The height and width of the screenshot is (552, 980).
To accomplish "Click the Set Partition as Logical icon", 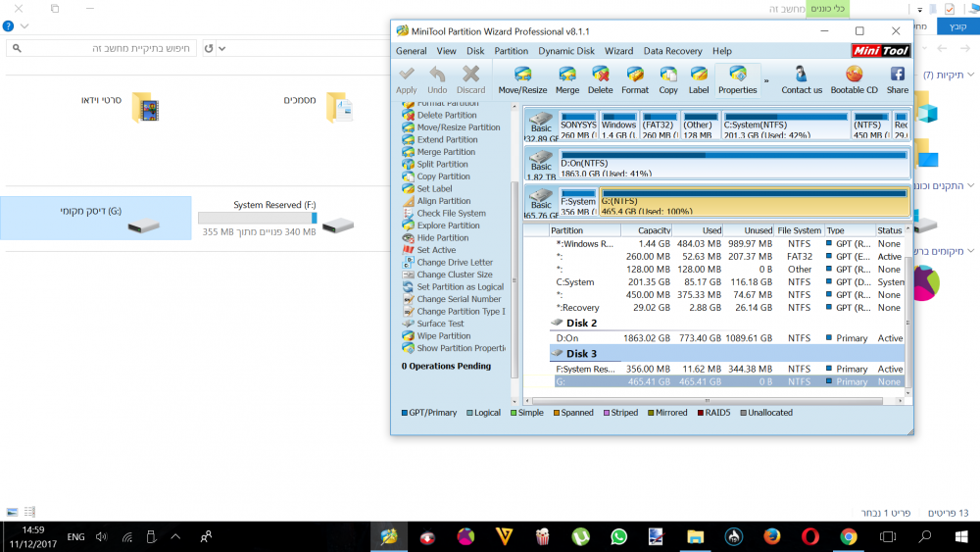I will [408, 287].
